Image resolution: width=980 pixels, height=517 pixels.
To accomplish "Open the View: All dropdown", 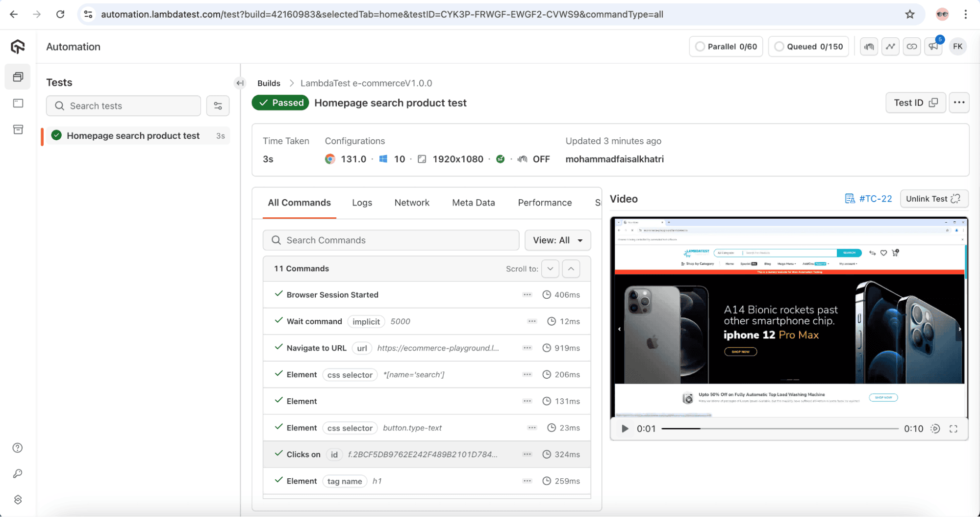I will [557, 240].
